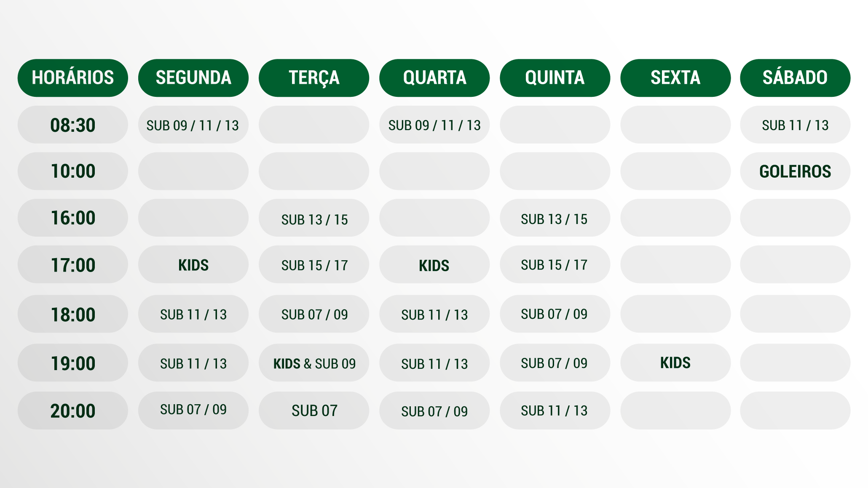Click the GOLEIROS session on Sábado

click(795, 171)
